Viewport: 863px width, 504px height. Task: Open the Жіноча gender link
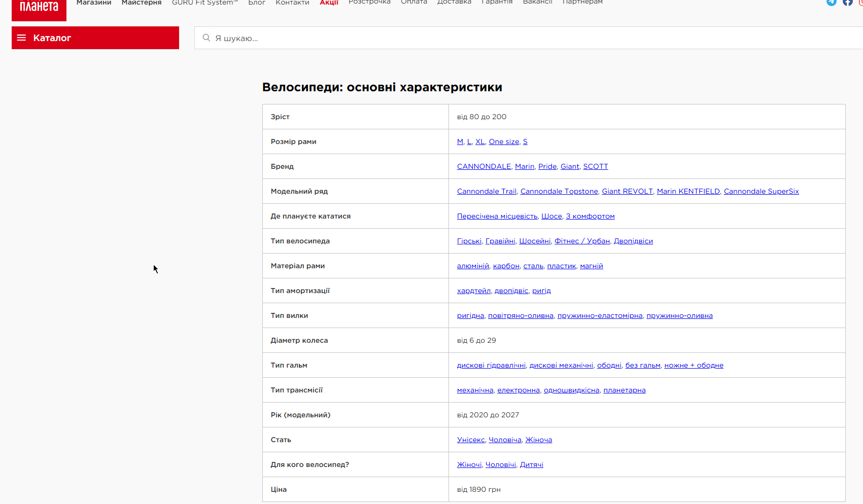tap(539, 440)
